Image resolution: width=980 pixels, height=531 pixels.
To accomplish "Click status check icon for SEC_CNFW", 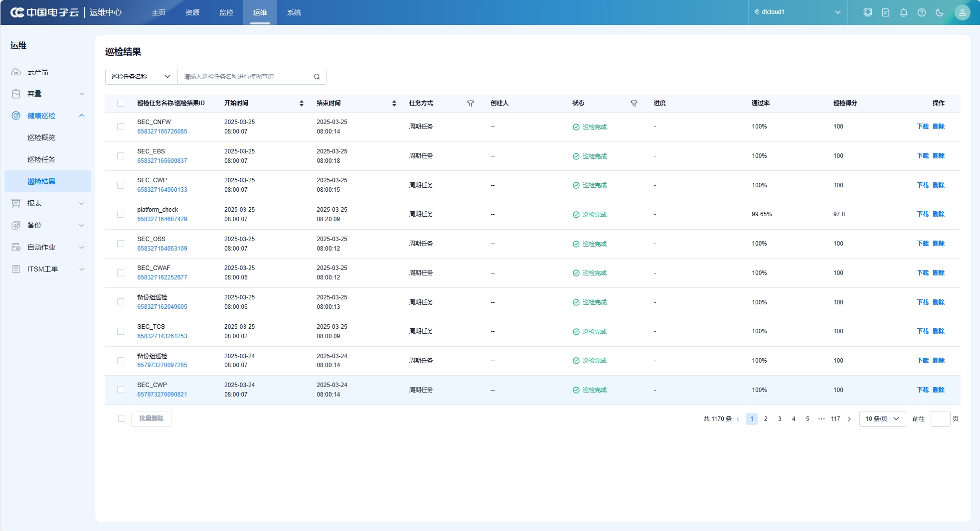I will point(576,127).
